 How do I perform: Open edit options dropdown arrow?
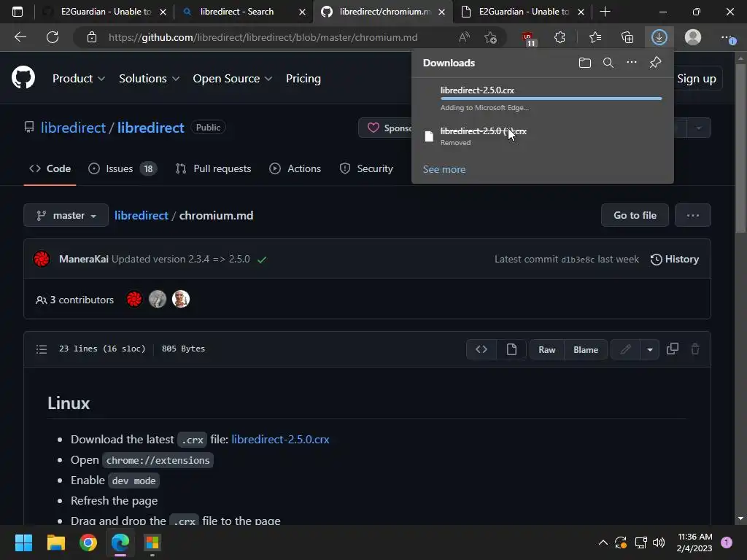(x=650, y=349)
